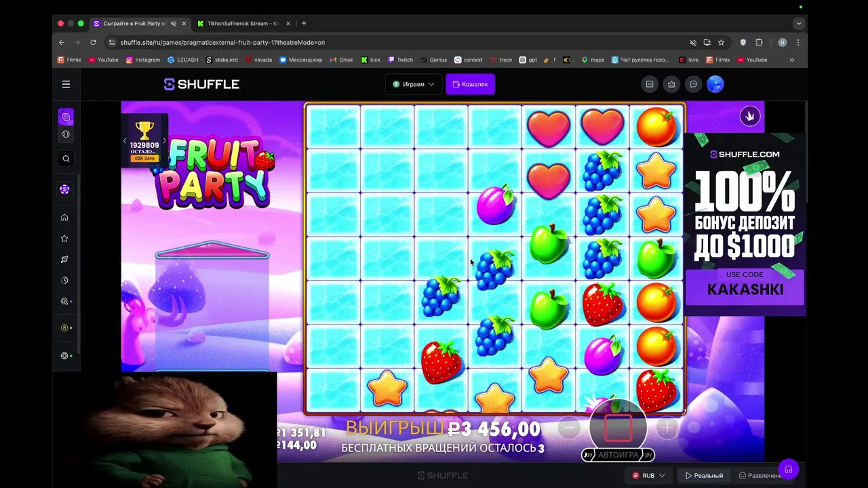Click the muted-site icon in the address bar

pos(693,42)
